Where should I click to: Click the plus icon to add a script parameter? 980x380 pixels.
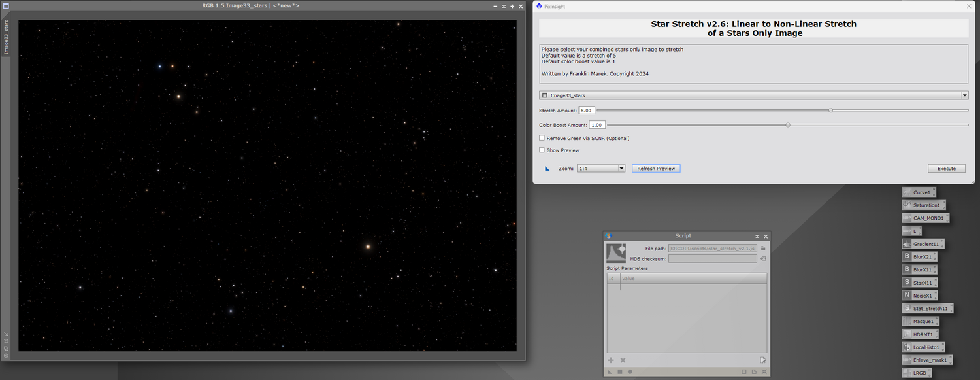(x=611, y=360)
